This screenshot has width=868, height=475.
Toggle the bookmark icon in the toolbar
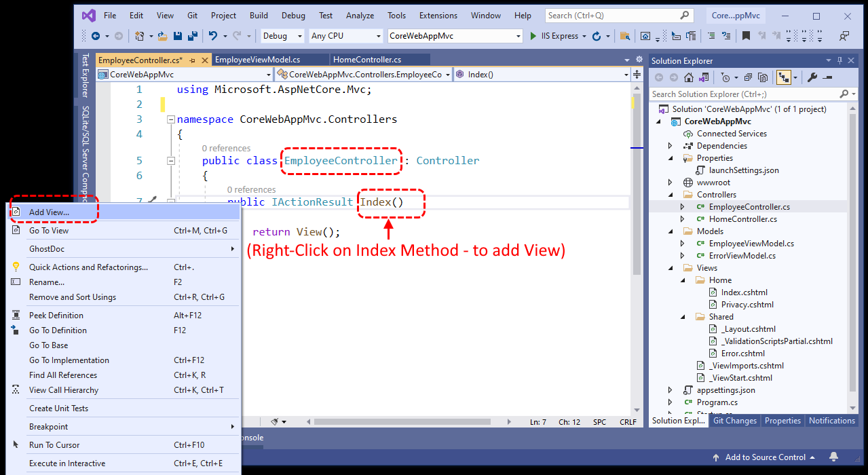coord(745,35)
